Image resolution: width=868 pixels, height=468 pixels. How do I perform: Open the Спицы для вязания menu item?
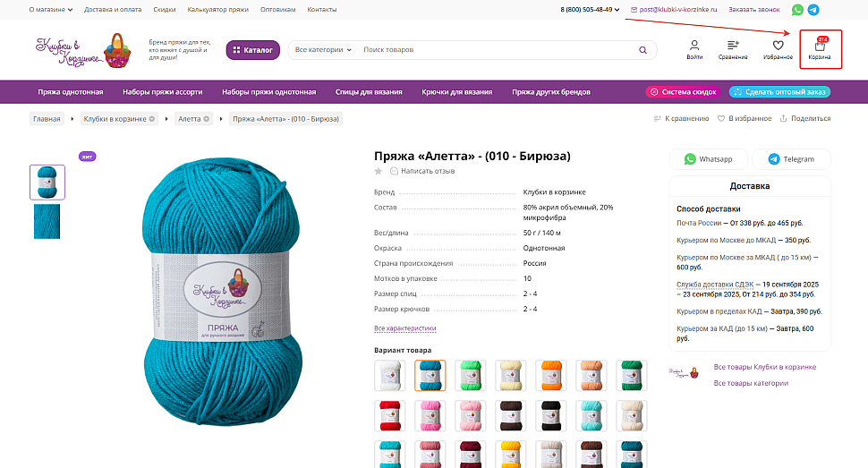pos(369,92)
